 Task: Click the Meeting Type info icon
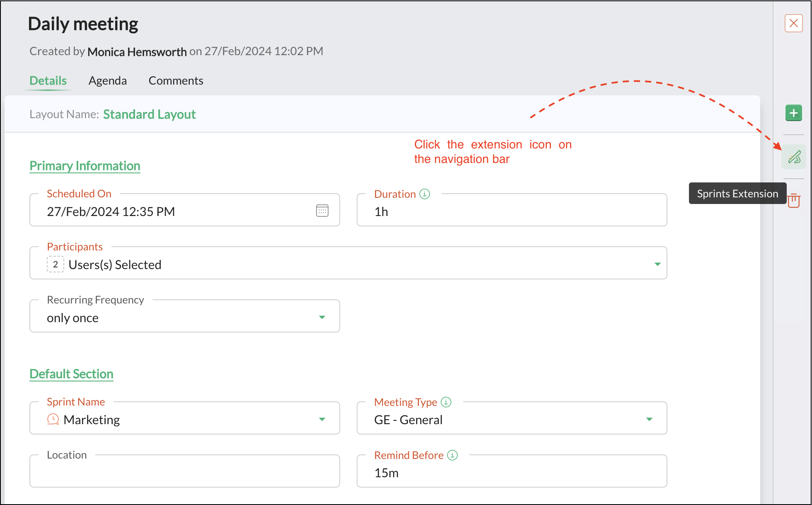click(446, 402)
